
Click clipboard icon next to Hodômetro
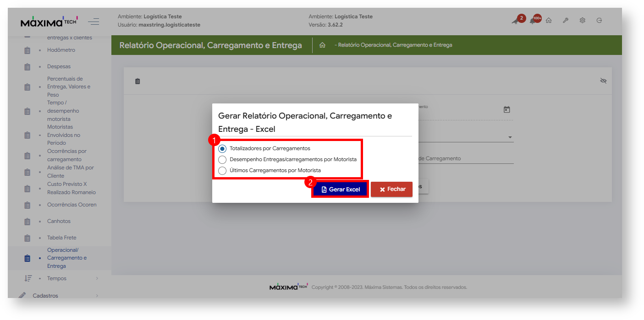pyautogui.click(x=27, y=50)
